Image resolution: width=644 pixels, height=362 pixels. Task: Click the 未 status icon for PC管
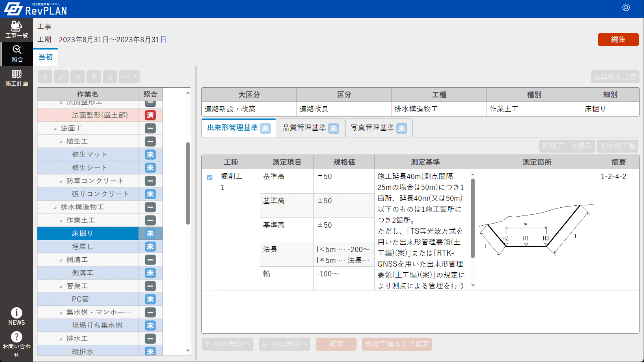(x=150, y=299)
